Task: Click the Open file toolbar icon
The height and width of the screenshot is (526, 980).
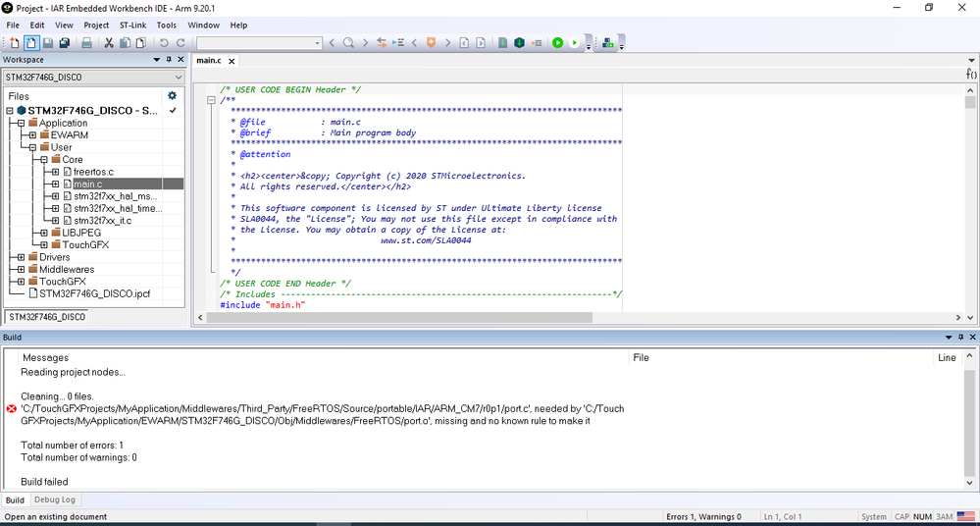Action: [30, 43]
